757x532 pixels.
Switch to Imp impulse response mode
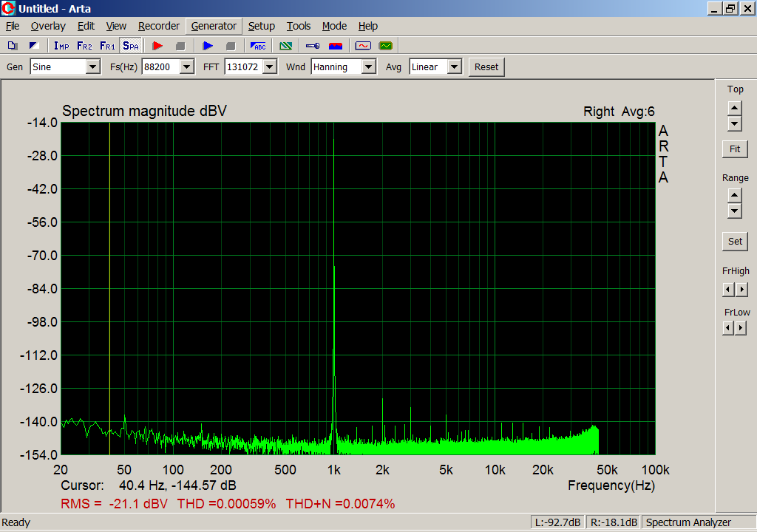click(x=61, y=46)
